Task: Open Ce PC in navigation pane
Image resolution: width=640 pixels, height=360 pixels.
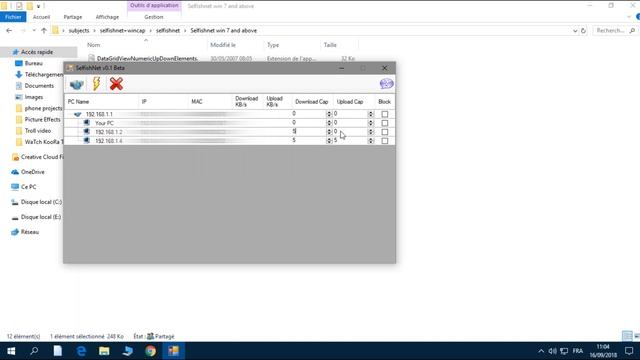Action: 29,187
